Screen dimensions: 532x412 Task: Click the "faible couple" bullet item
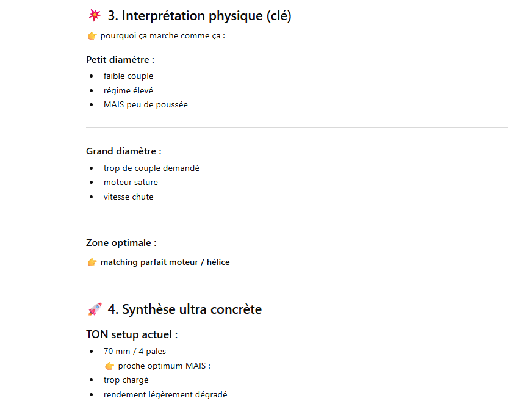coord(128,76)
